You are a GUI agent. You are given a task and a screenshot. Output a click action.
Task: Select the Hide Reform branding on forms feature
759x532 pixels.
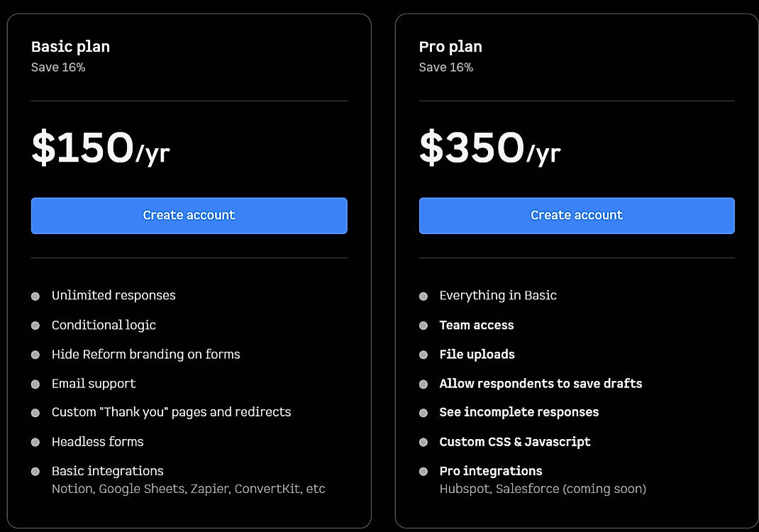point(145,355)
